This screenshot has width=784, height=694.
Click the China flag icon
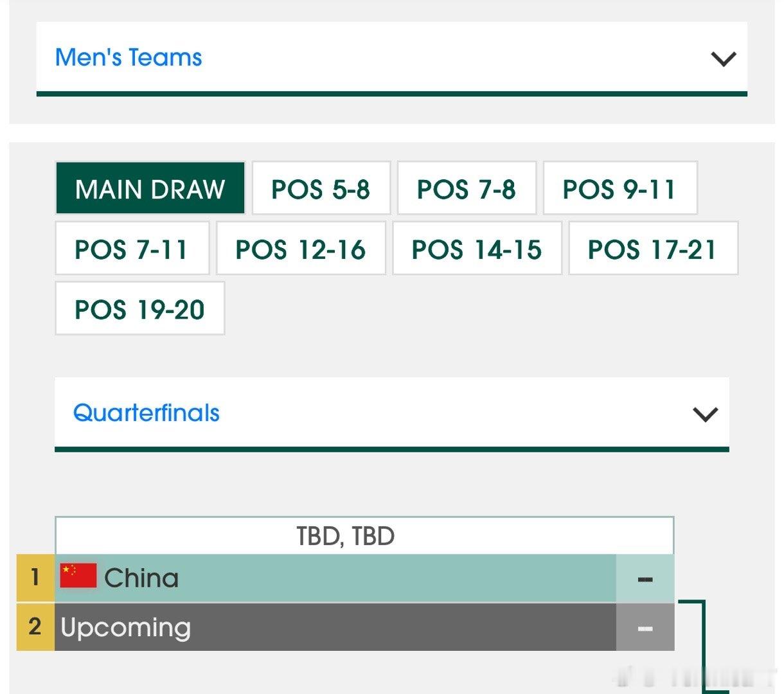[x=78, y=576]
